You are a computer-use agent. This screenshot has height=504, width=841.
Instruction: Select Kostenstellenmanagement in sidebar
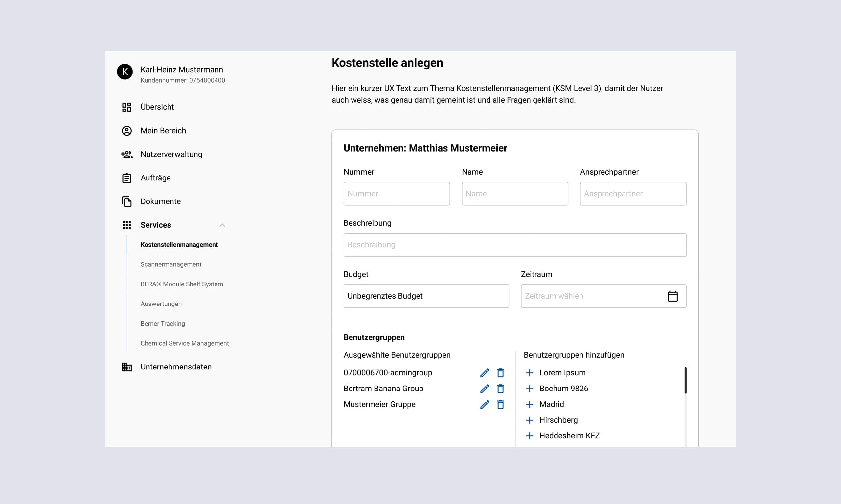click(x=179, y=245)
